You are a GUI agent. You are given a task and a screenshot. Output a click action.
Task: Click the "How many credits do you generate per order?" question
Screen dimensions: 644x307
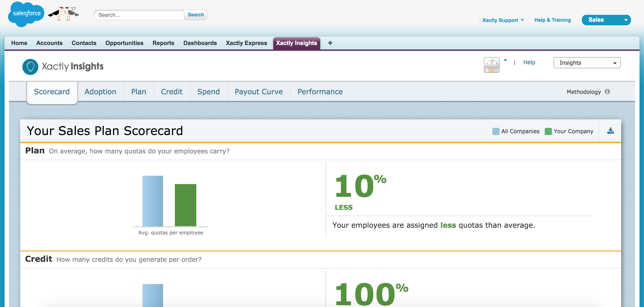click(x=129, y=260)
